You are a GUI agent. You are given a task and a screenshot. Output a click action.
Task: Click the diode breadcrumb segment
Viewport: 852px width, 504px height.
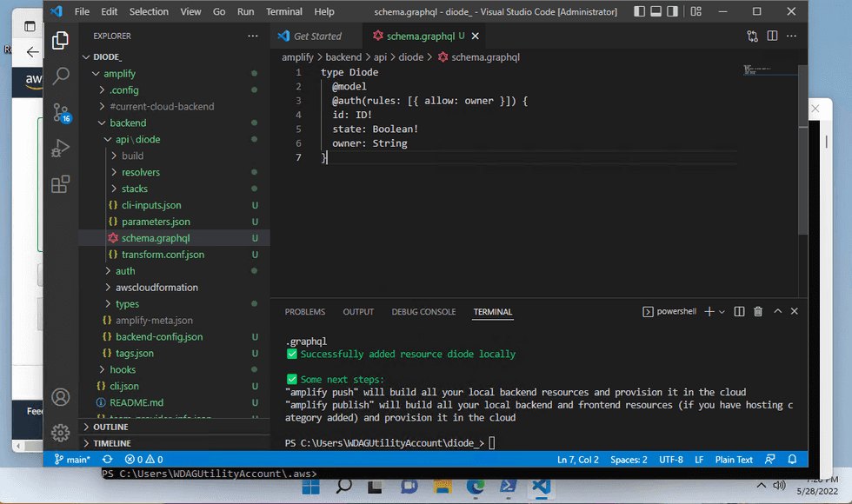tap(410, 57)
